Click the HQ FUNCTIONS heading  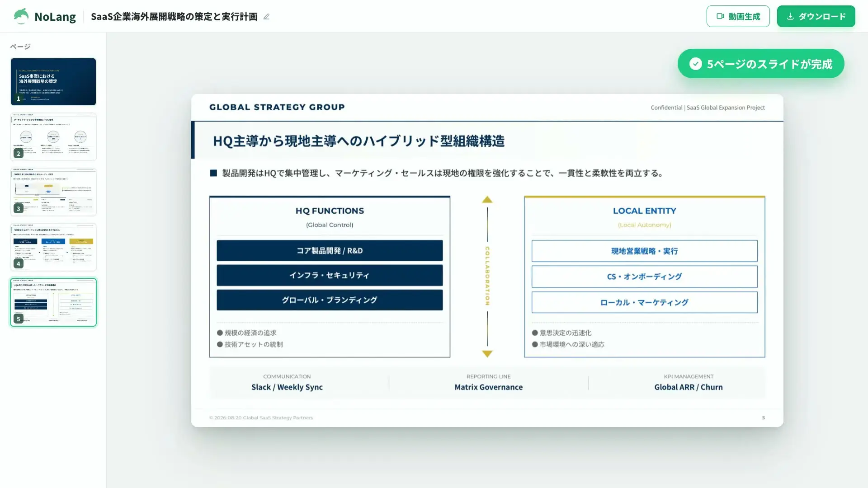(x=330, y=211)
